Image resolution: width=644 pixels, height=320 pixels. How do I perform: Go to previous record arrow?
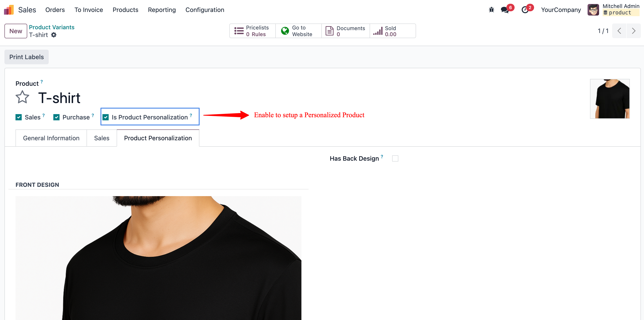point(619,31)
